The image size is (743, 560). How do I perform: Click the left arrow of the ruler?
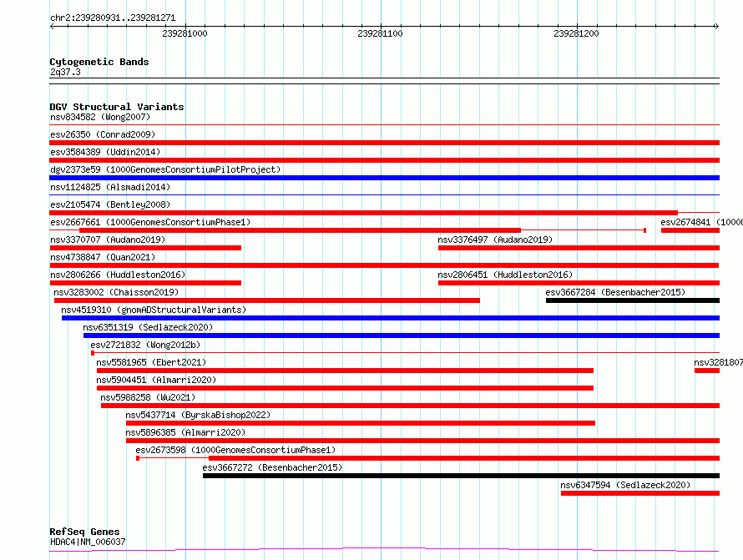click(x=52, y=26)
